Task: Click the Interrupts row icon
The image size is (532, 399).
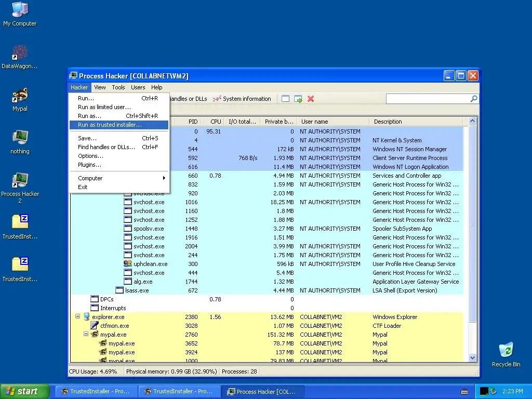Action: (x=95, y=308)
